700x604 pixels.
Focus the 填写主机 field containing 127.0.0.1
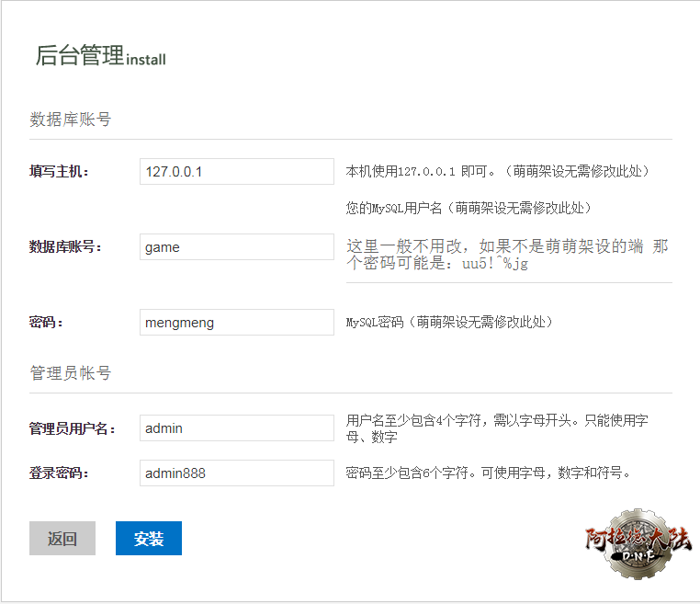236,171
